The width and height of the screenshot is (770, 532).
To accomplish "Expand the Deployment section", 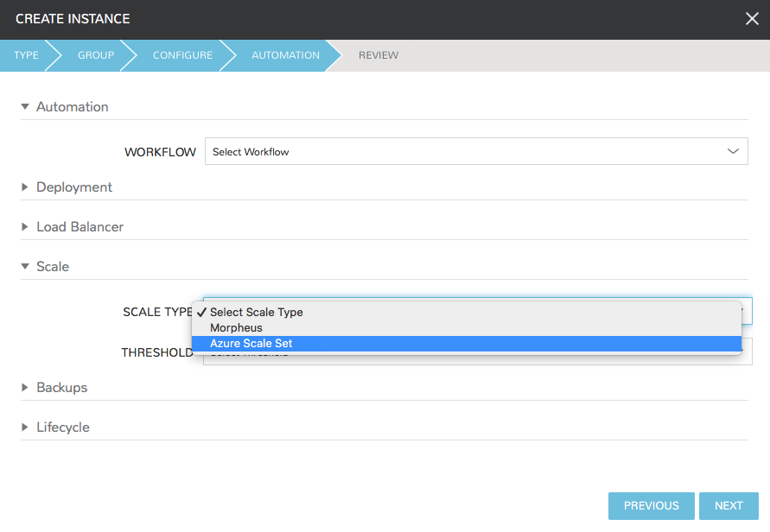I will click(x=25, y=187).
